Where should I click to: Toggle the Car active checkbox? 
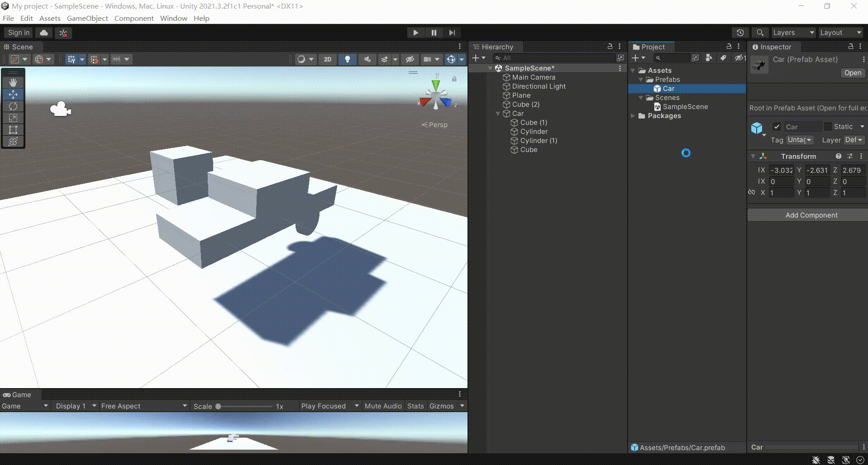(x=777, y=127)
